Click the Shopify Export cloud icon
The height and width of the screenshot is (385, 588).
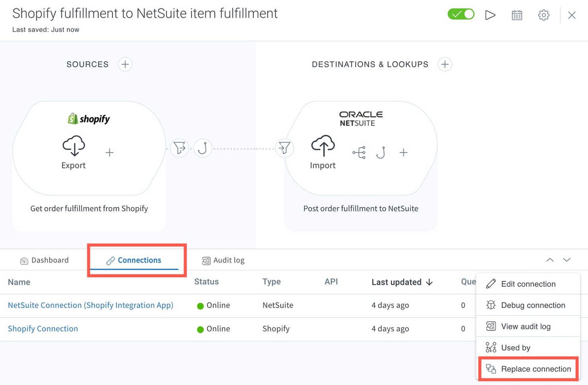pyautogui.click(x=73, y=146)
